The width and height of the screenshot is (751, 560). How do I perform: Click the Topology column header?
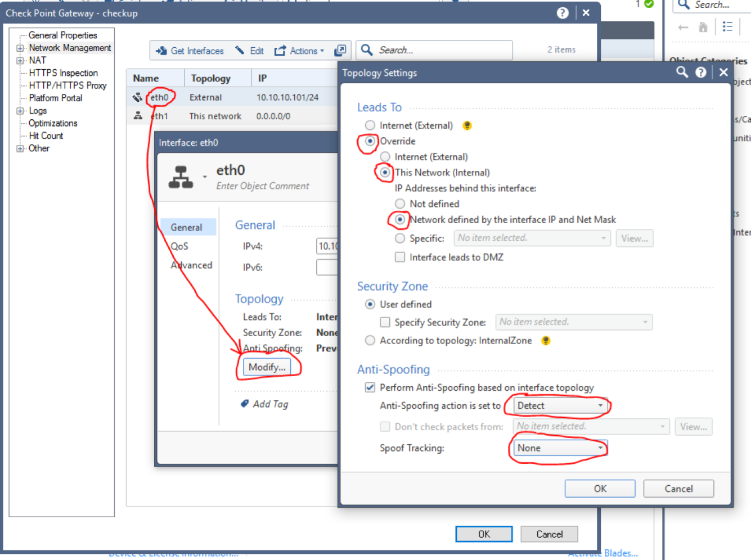218,78
